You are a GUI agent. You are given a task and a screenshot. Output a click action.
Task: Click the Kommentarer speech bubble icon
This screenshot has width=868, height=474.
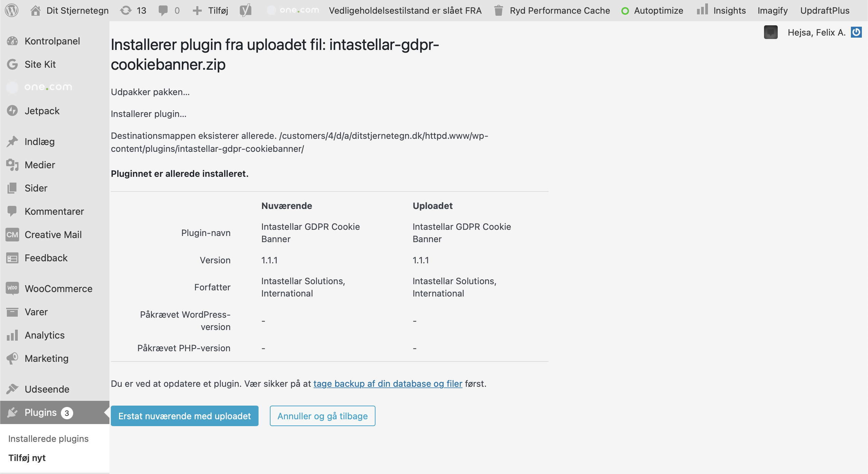(12, 211)
